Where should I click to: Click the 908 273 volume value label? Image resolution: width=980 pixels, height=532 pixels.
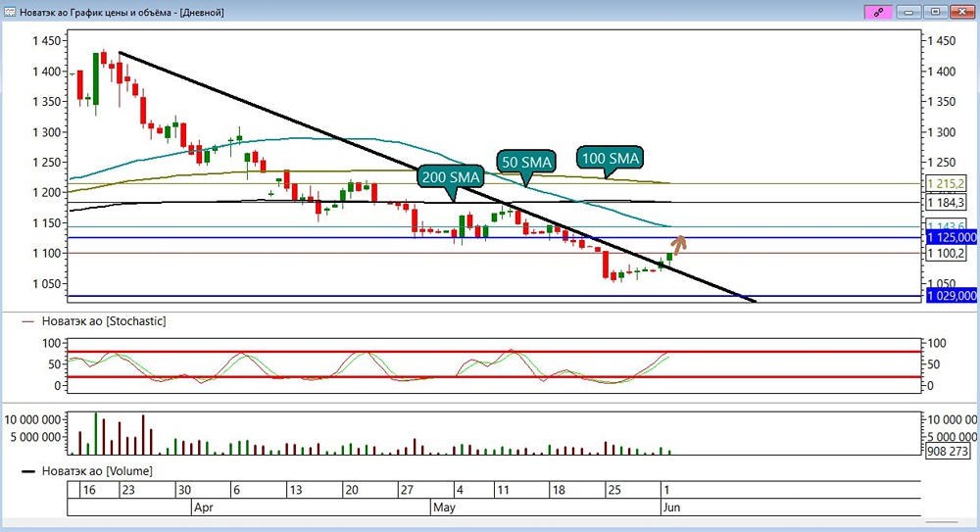[x=948, y=451]
